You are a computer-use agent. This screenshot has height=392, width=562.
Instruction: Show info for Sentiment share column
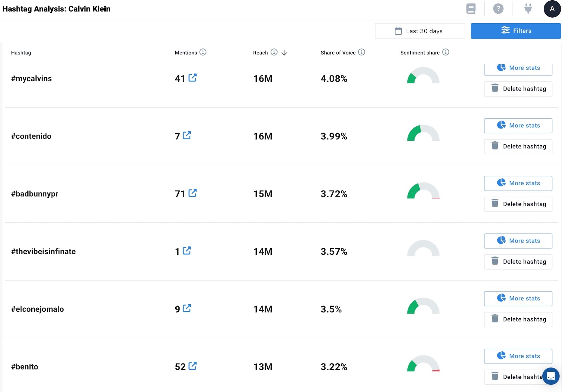[446, 52]
